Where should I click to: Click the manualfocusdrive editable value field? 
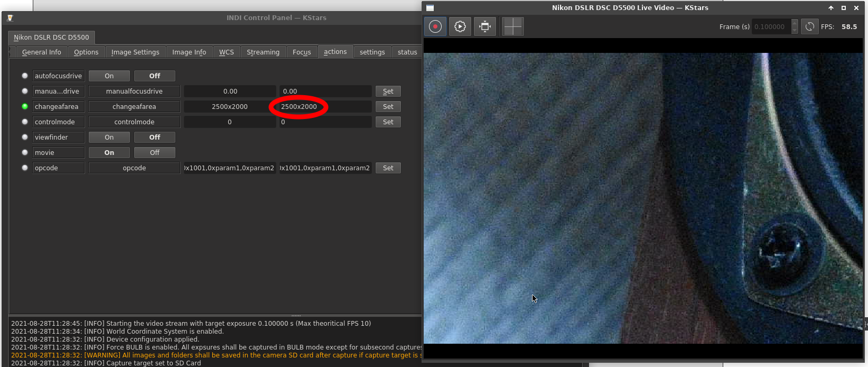click(325, 91)
